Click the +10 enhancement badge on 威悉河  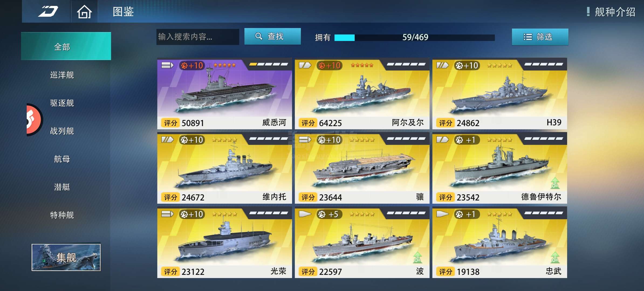point(192,65)
